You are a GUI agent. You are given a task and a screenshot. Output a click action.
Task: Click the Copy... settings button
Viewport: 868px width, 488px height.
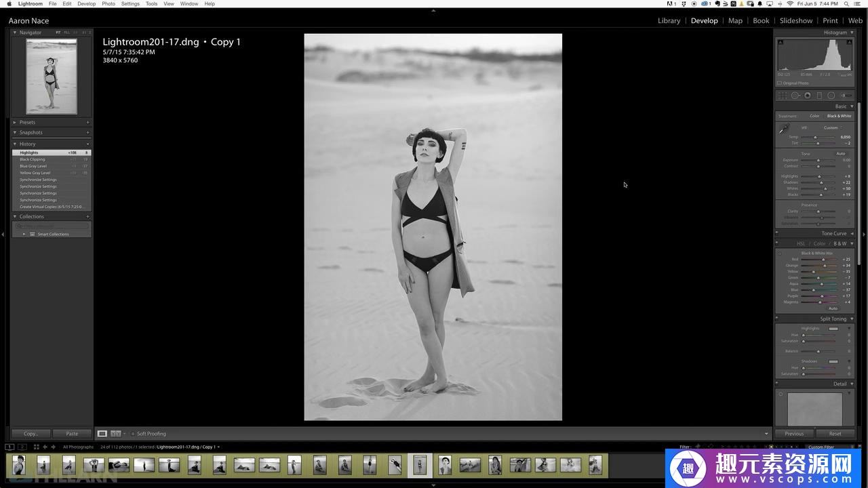click(x=31, y=434)
